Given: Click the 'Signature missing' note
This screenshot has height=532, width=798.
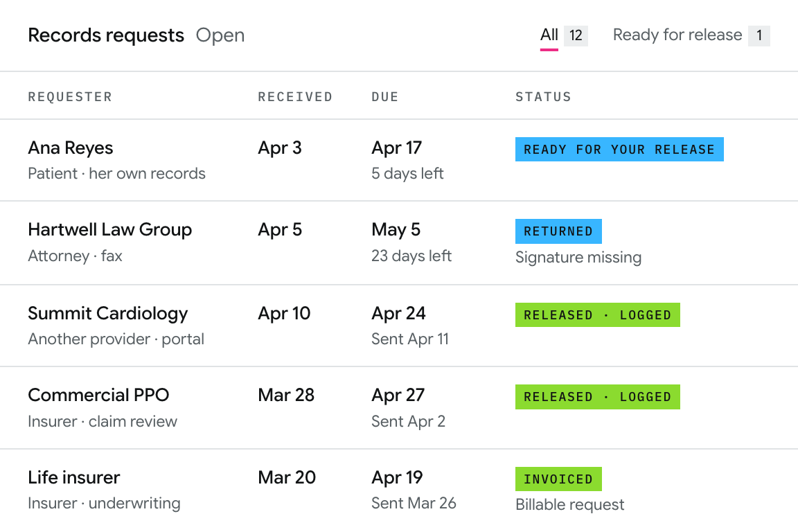Looking at the screenshot, I should tap(578, 257).
